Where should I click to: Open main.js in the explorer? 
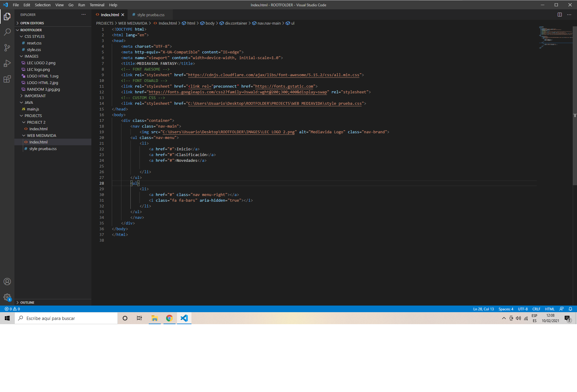pyautogui.click(x=33, y=109)
